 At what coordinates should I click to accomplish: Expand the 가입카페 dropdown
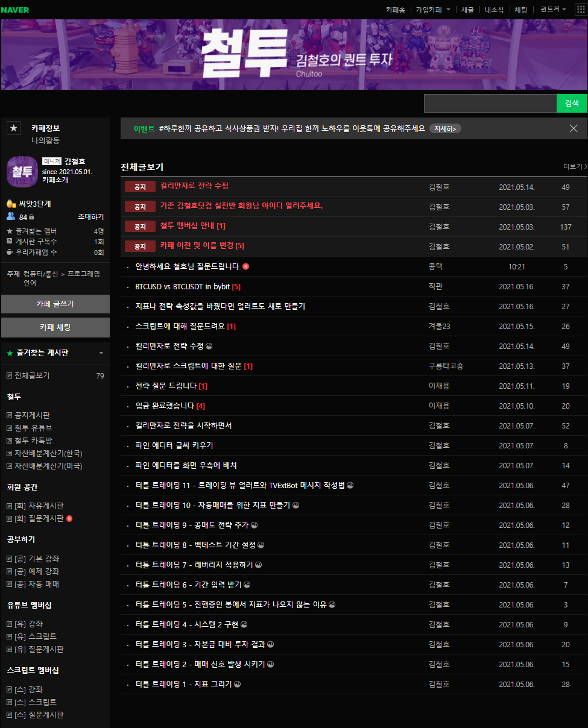point(432,10)
